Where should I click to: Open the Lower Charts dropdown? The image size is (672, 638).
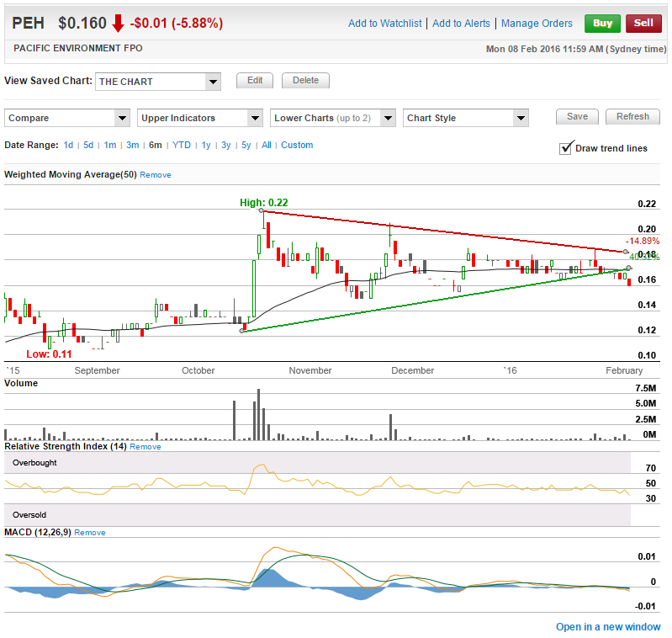click(333, 118)
